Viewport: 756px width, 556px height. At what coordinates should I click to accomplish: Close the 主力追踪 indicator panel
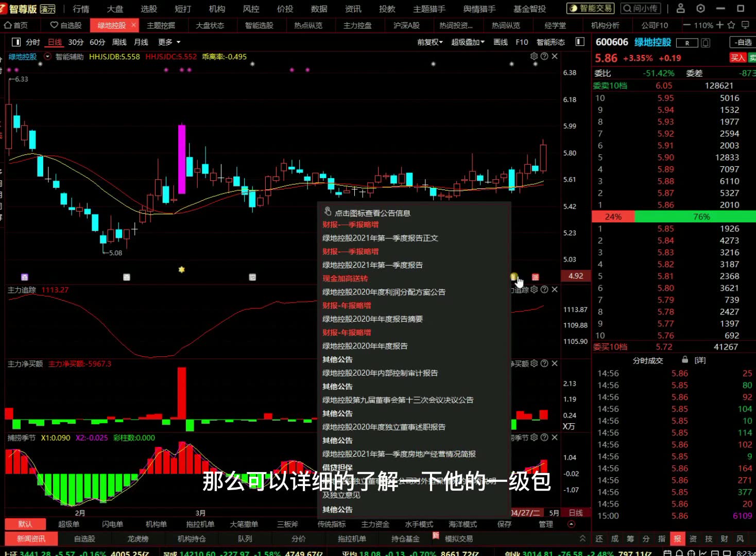555,289
